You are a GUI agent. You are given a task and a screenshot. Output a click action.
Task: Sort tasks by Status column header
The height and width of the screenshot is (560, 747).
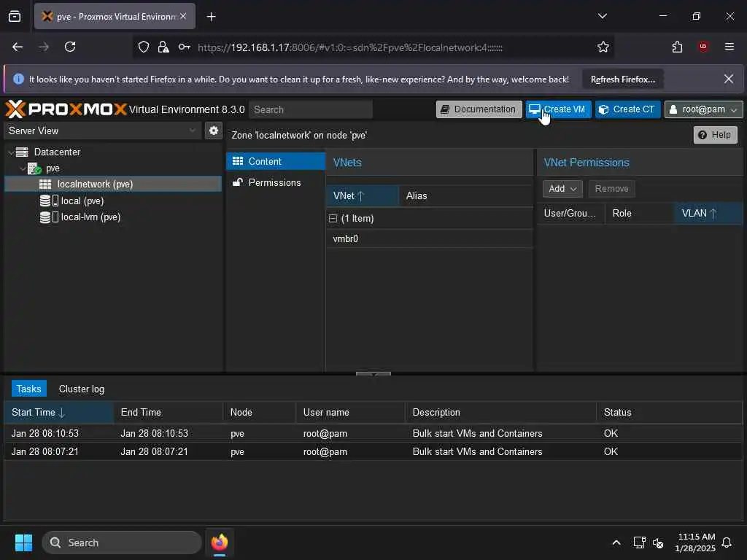669,413
